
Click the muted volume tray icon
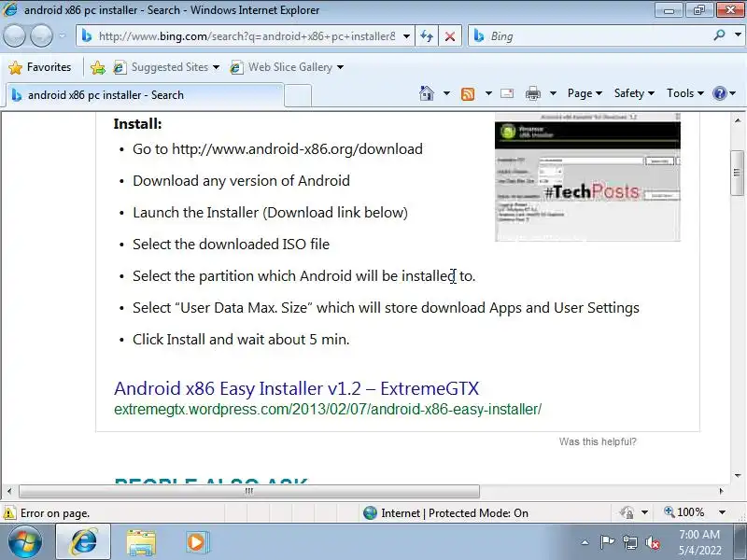click(653, 542)
